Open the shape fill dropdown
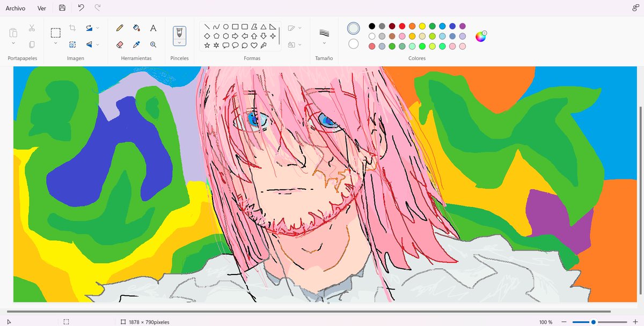 click(294, 45)
